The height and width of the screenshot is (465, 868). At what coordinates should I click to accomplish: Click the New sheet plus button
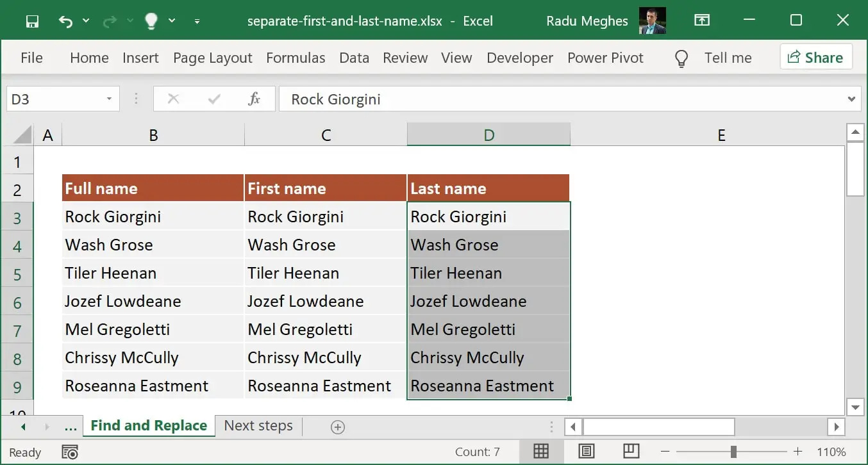point(337,426)
